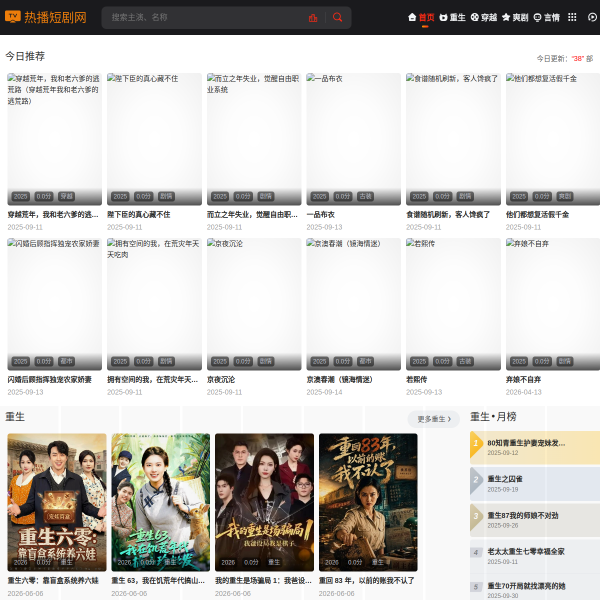
Task: Open poster of 穿越荒年,我和老六爹的逃荒路
Action: (55, 139)
